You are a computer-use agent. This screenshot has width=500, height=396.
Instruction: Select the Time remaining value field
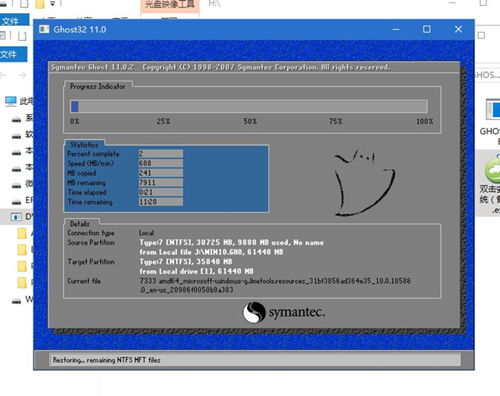[161, 202]
